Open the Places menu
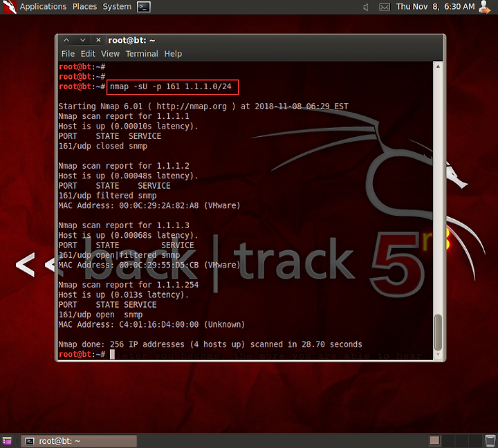The image size is (498, 448). [x=84, y=6]
